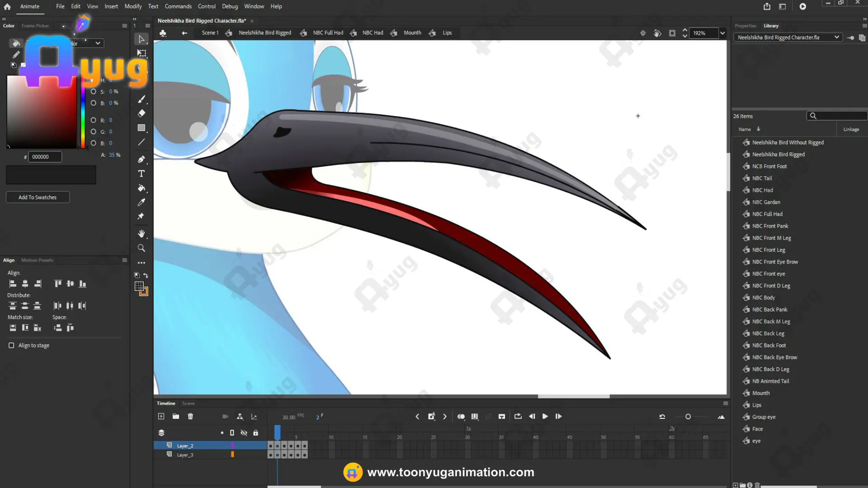This screenshot has width=868, height=488.
Task: Enable the Align to stage checkbox
Action: click(x=11, y=345)
